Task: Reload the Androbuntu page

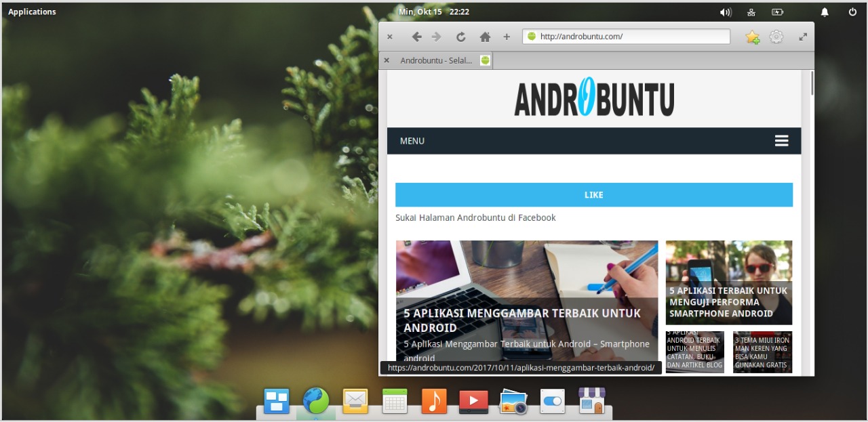Action: click(x=460, y=37)
